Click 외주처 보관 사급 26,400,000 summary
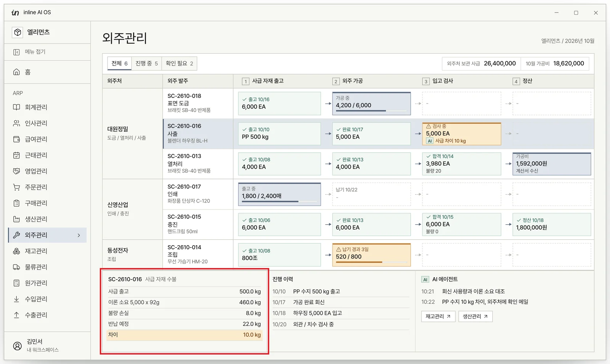The width and height of the screenshot is (610, 364). [x=481, y=64]
